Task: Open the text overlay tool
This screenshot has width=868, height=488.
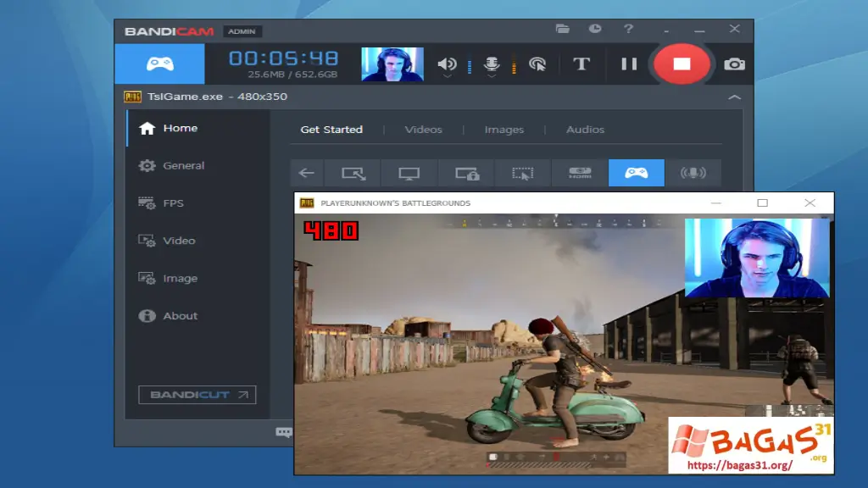Action: pos(581,64)
